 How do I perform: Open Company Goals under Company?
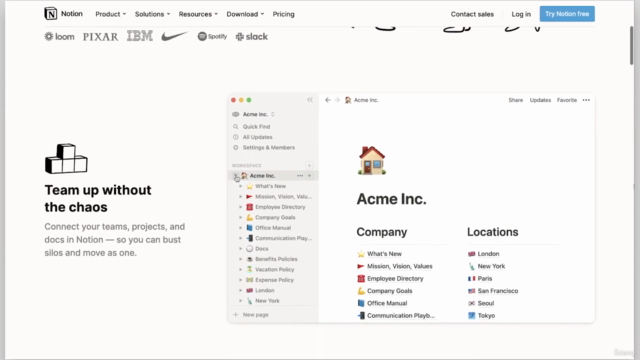coord(385,291)
